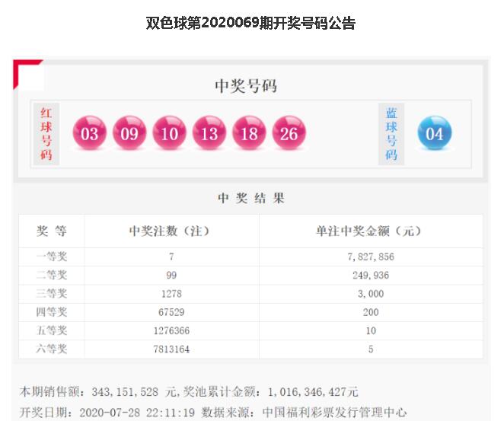
Task: Click the 蓝球号码 label box
Action: click(391, 134)
